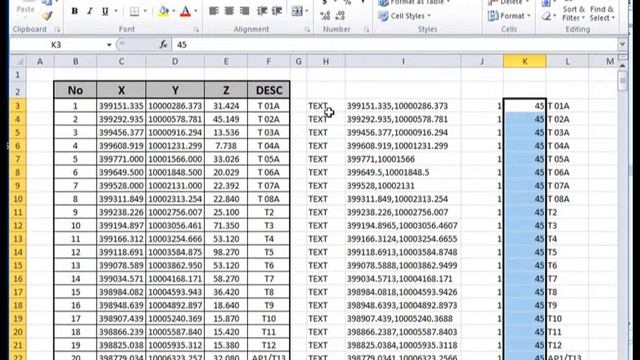Click the 'DESC' header cell
This screenshot has height=360, width=640.
269,90
